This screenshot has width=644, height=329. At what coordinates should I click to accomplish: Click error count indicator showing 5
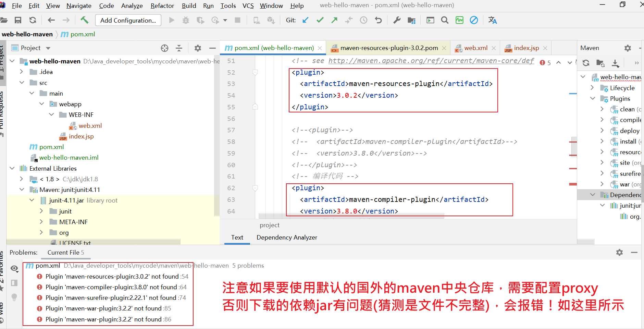(x=545, y=63)
